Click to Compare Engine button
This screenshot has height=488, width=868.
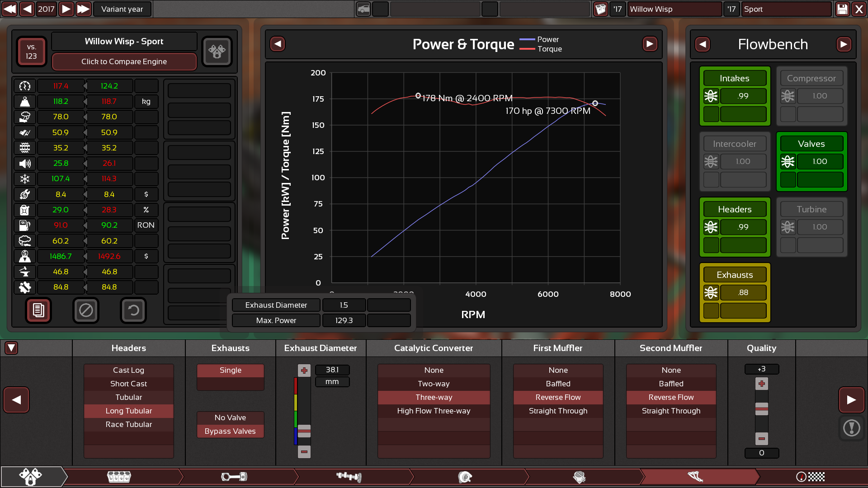(124, 61)
